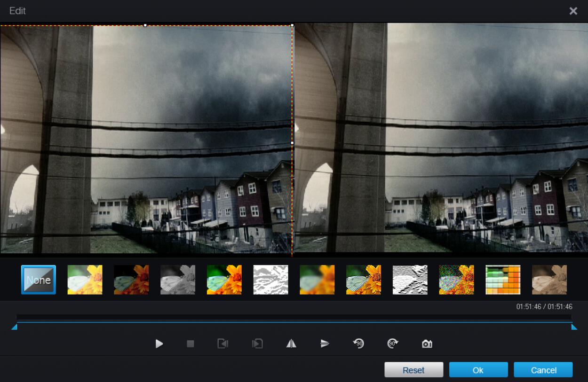
Task: Rotate video 90 degrees clockwise
Action: tap(393, 344)
